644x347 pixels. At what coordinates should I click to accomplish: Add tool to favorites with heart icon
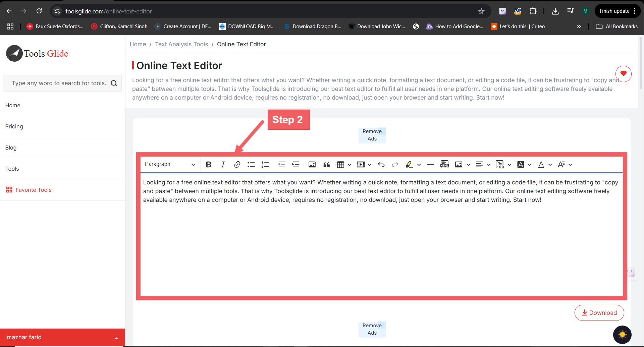[x=623, y=74]
